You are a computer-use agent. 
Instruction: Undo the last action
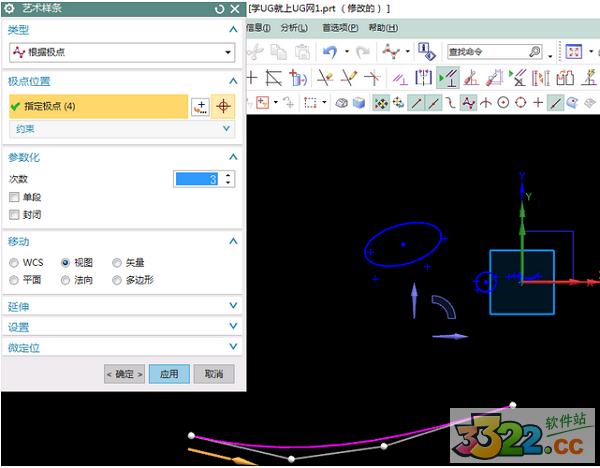point(330,51)
